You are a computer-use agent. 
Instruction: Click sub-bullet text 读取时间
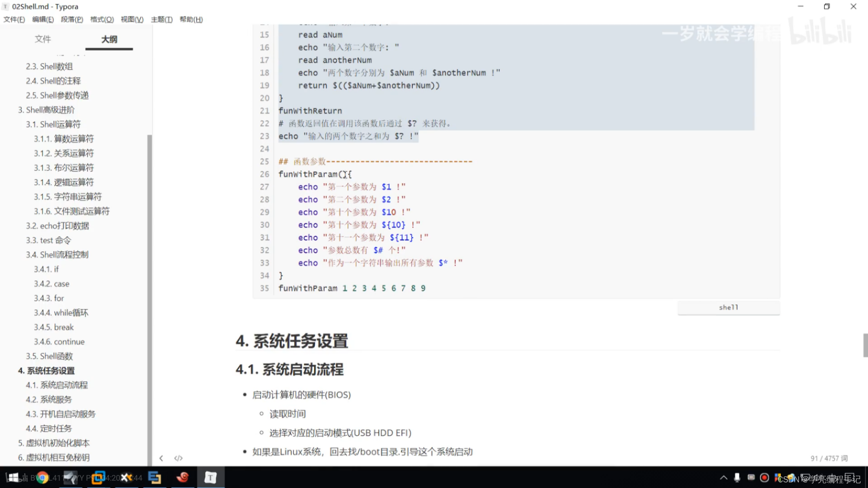coord(287,414)
